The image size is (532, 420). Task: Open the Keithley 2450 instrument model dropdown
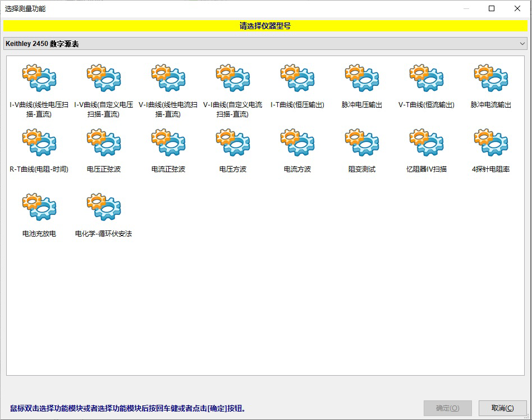[x=265, y=44]
